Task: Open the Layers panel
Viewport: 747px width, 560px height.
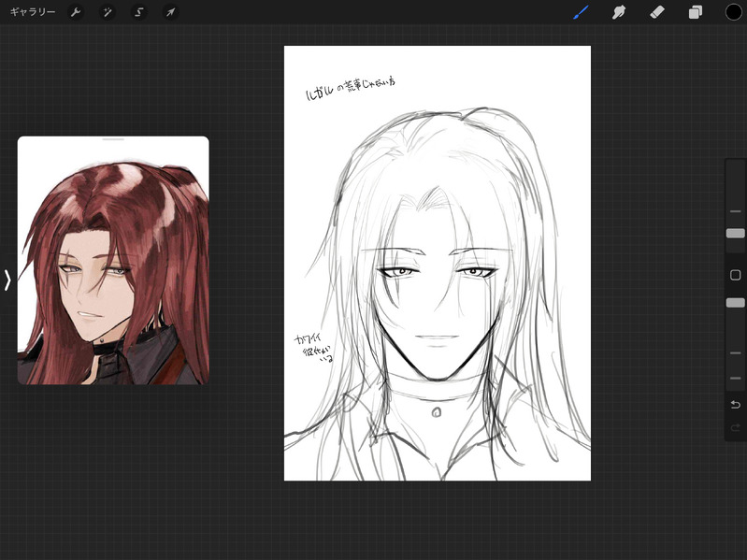Action: pyautogui.click(x=695, y=12)
